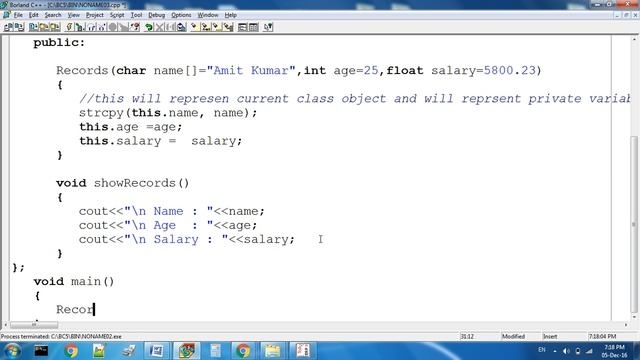Click the 'Modified' status bar entry

[513, 336]
